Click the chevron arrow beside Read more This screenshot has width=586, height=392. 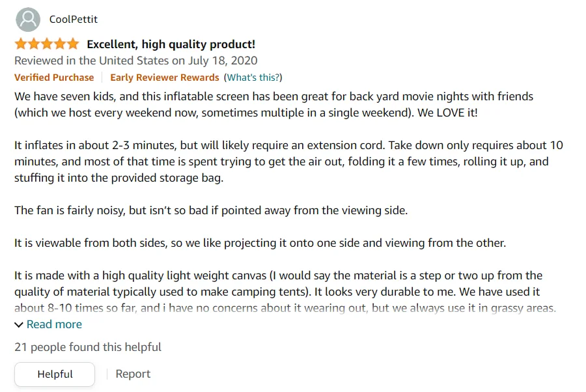click(x=19, y=324)
